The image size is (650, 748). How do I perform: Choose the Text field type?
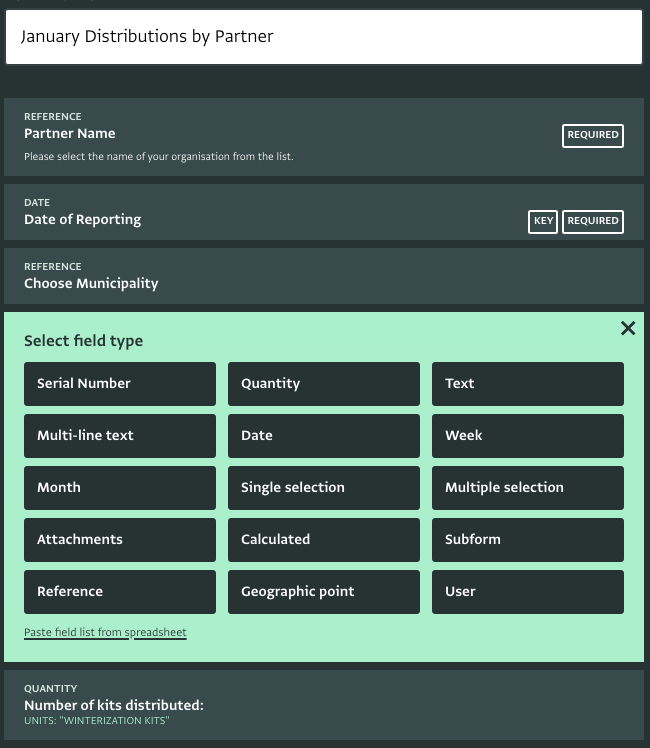click(527, 384)
